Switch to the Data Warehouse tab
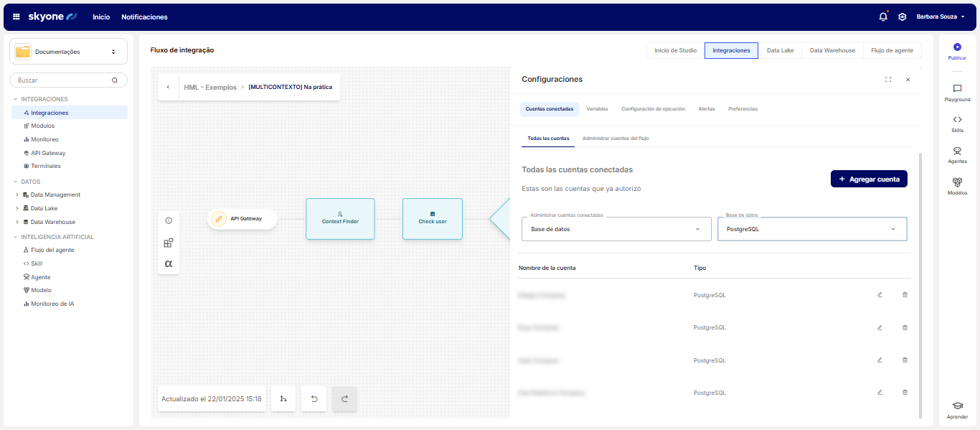The width and height of the screenshot is (980, 430). pyautogui.click(x=832, y=51)
